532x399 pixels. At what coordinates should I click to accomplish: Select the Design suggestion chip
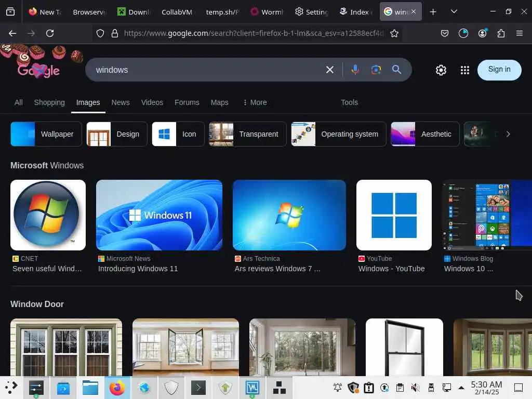(x=117, y=134)
